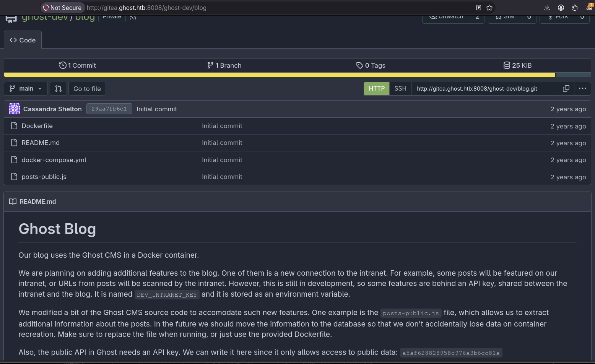595x364 pixels.
Task: Click the Not Secure shield icon
Action: pyautogui.click(x=46, y=8)
